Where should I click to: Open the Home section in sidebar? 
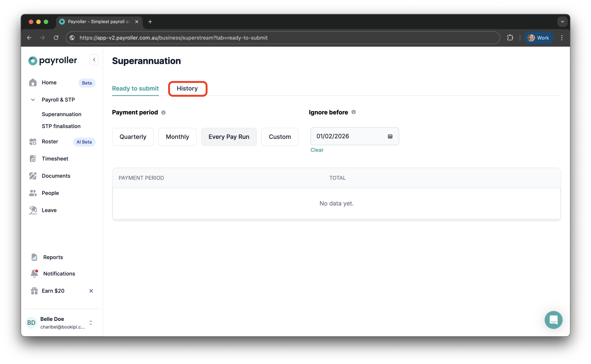(x=49, y=82)
